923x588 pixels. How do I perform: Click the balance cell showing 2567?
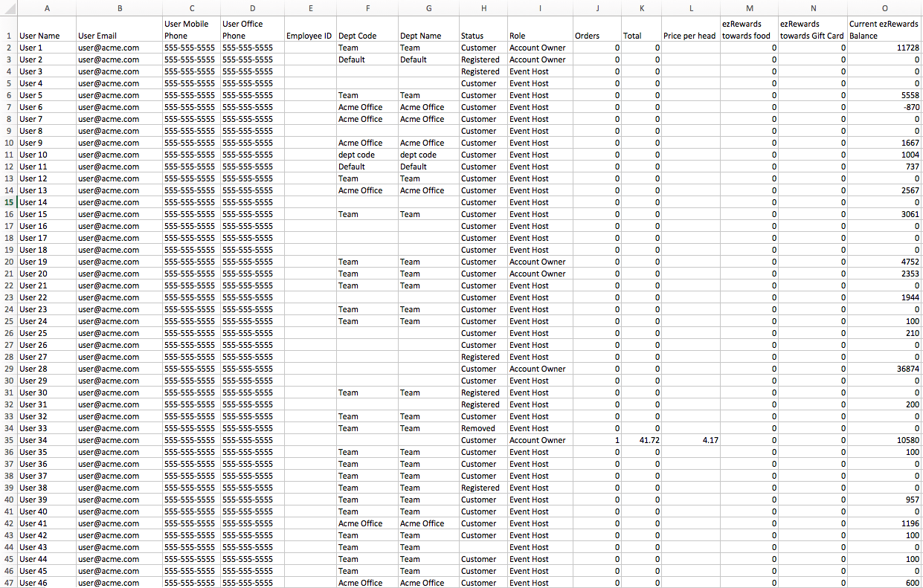click(884, 190)
